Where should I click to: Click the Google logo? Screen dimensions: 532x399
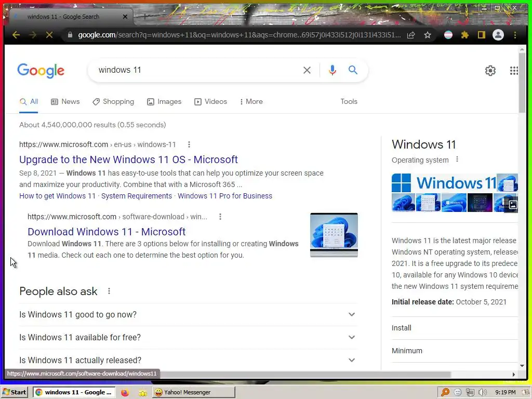(x=41, y=71)
